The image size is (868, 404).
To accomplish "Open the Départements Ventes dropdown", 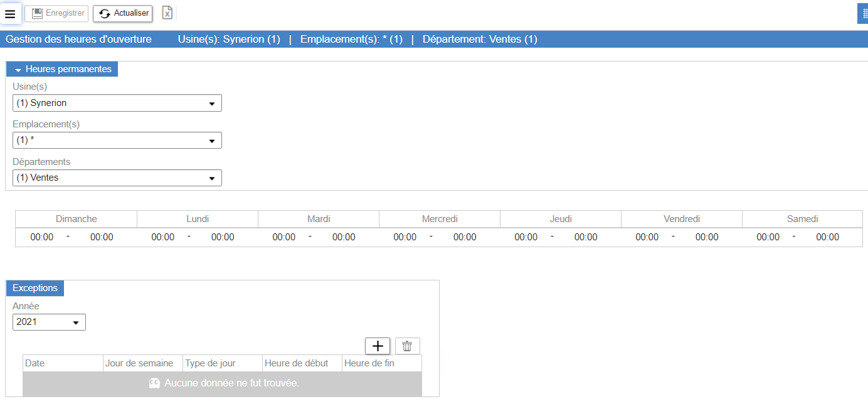I will pyautogui.click(x=117, y=178).
